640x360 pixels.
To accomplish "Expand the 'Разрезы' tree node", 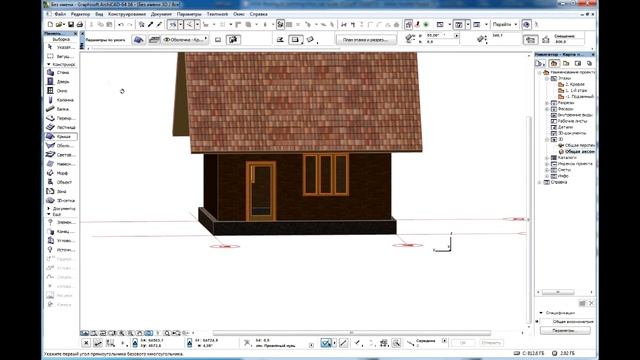I will click(547, 103).
